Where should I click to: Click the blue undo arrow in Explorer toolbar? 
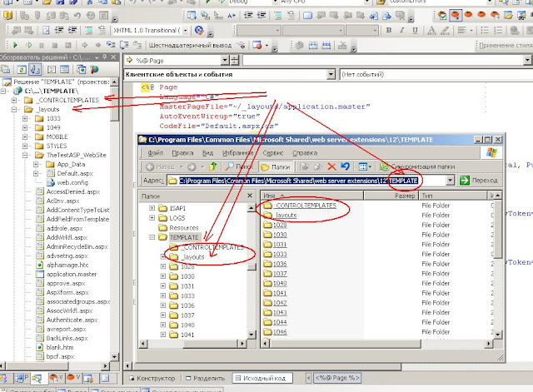pos(345,166)
